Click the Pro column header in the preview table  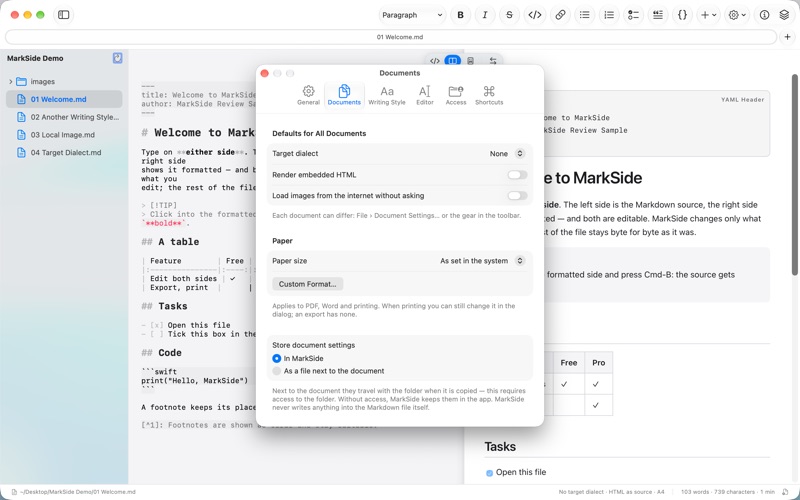(598, 363)
